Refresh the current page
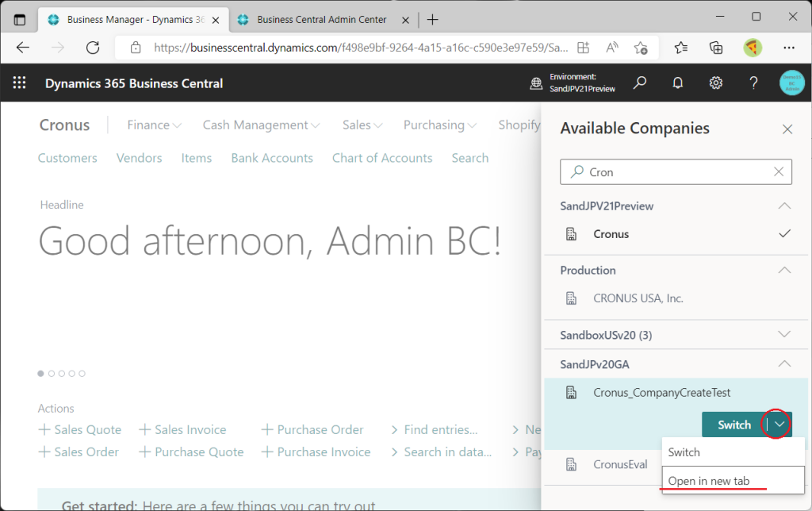 (x=93, y=48)
